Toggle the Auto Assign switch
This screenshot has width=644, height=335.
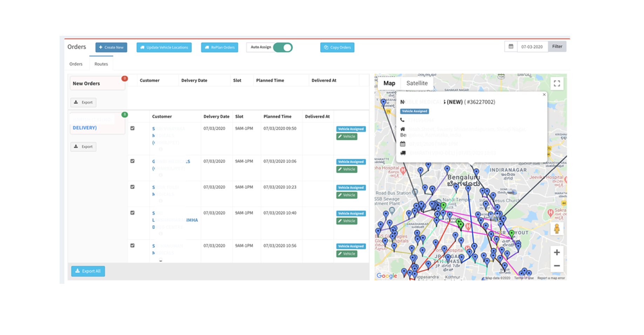283,47
